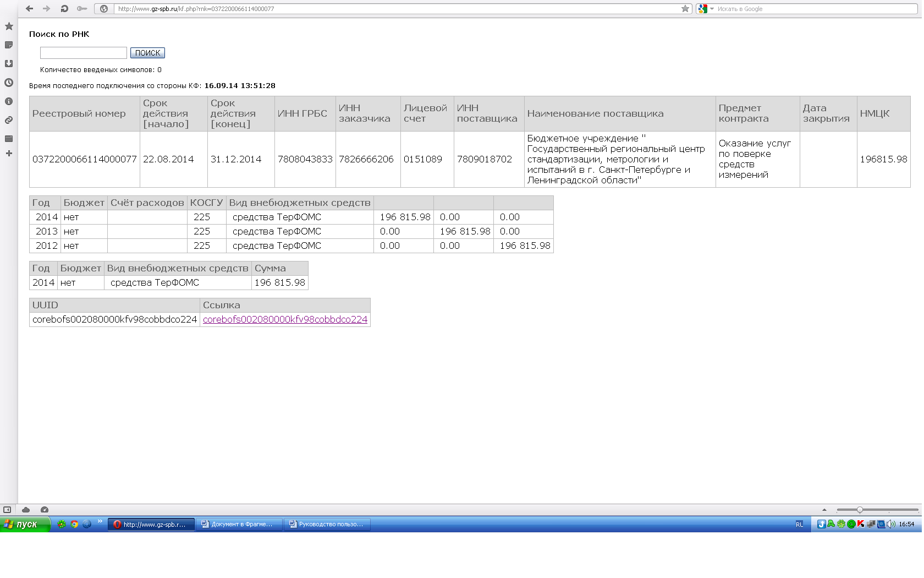Click the URL address field

[x=397, y=9]
